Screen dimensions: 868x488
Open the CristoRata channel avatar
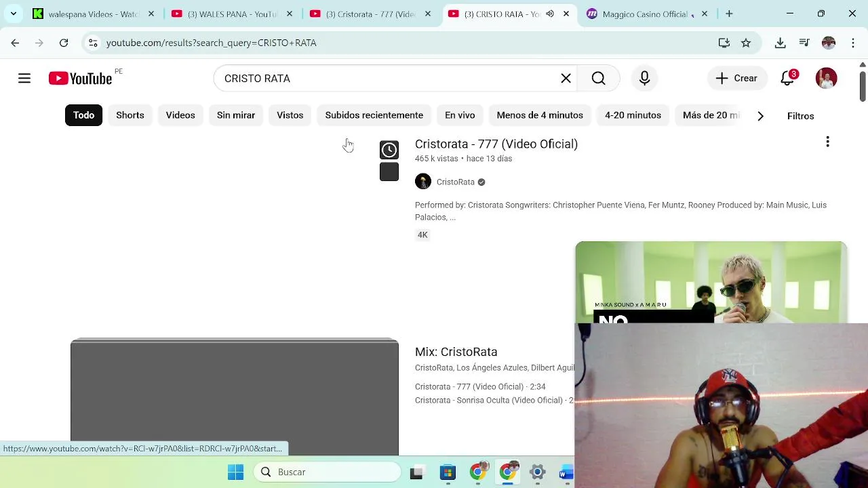pos(423,182)
